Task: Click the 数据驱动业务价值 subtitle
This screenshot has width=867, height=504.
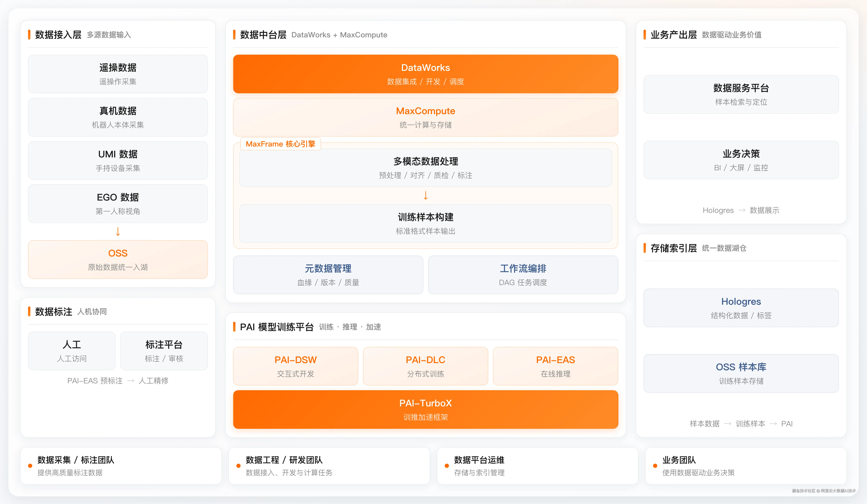Action: tap(732, 35)
